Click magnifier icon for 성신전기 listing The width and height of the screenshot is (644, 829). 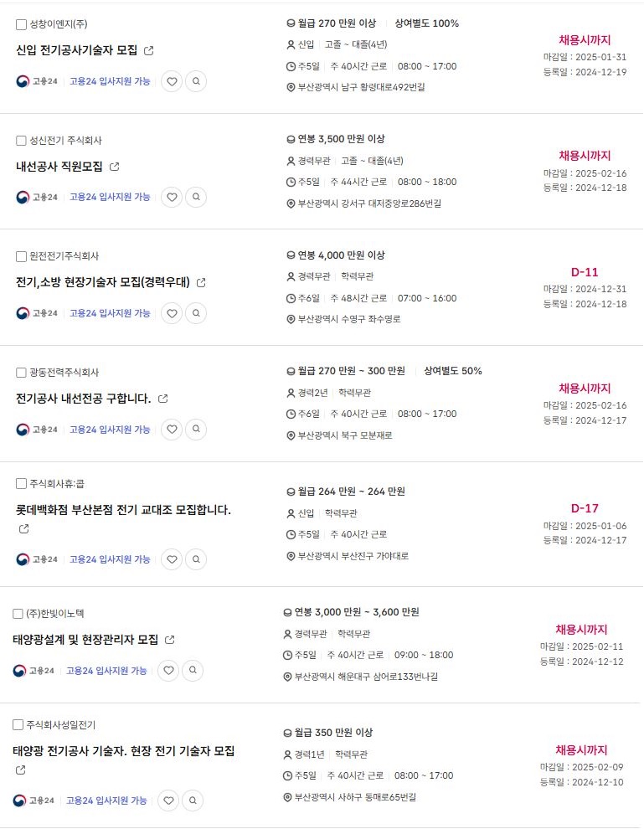[196, 197]
